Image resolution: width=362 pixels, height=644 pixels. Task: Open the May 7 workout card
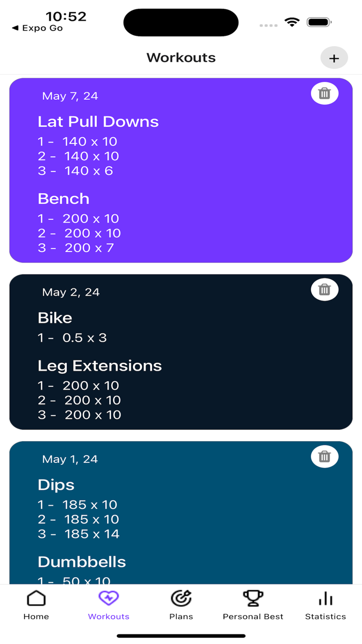[x=181, y=171]
